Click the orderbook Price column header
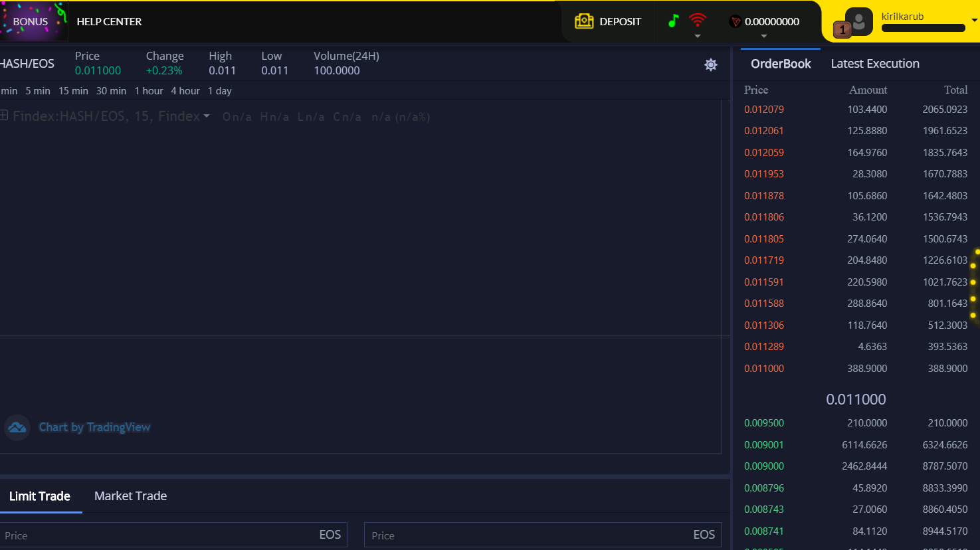The image size is (980, 550). point(756,90)
